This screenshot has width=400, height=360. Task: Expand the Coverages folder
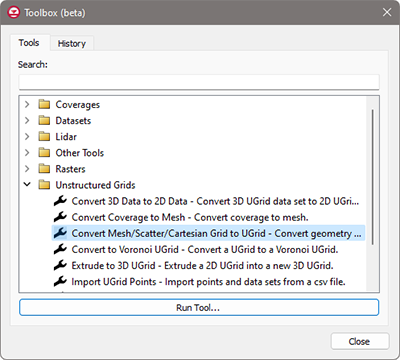pos(27,104)
